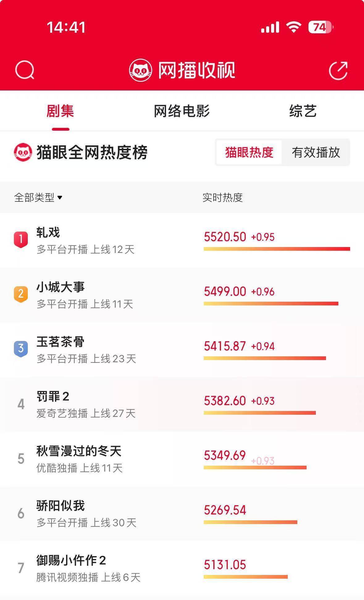Open the 轧戏 drama entry
Screen dimensions: 364x600
(48, 233)
